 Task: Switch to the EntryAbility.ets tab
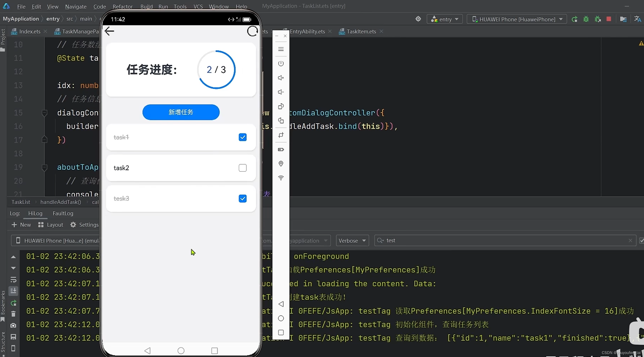[x=307, y=32]
